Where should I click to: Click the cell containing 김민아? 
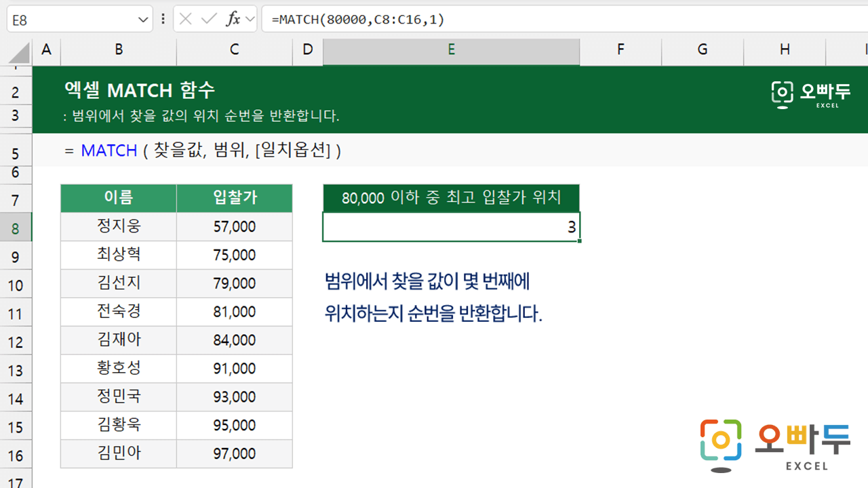coord(119,454)
